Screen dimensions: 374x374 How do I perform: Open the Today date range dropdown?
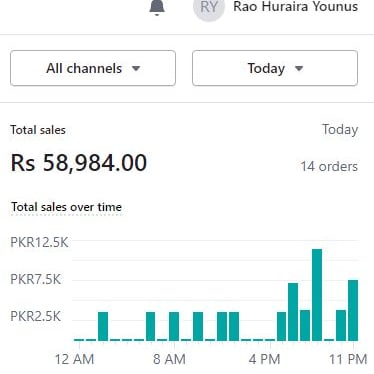[275, 68]
